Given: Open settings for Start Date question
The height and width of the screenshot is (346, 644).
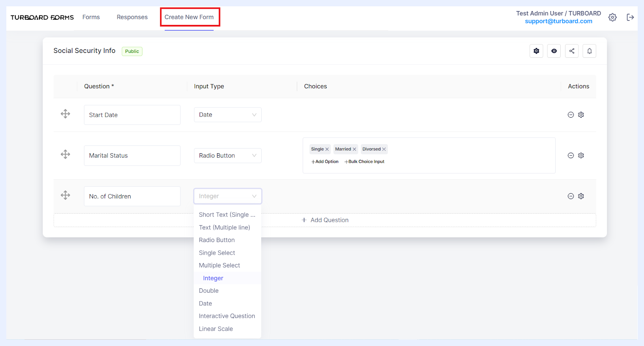Looking at the screenshot, I should (x=581, y=115).
